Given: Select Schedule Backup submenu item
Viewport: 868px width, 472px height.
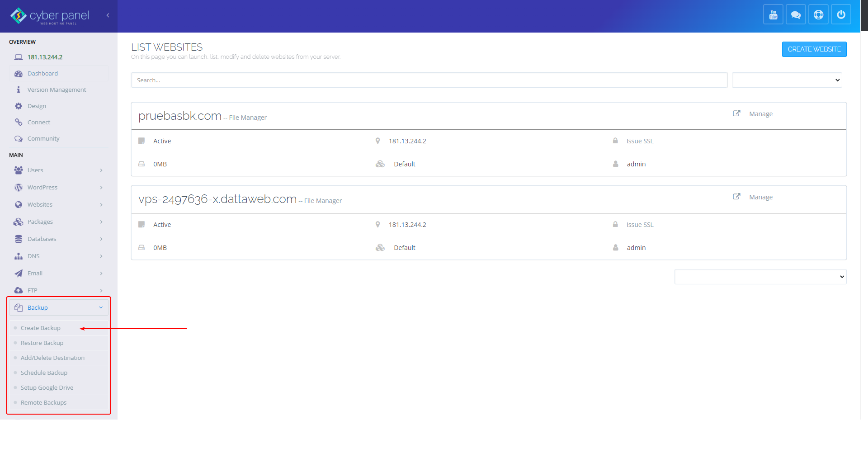Looking at the screenshot, I should [x=44, y=373].
